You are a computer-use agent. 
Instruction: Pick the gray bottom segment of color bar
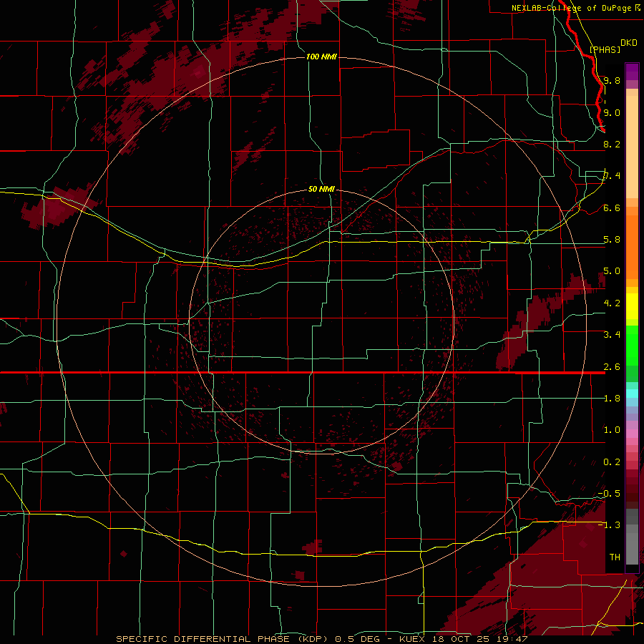point(632,548)
